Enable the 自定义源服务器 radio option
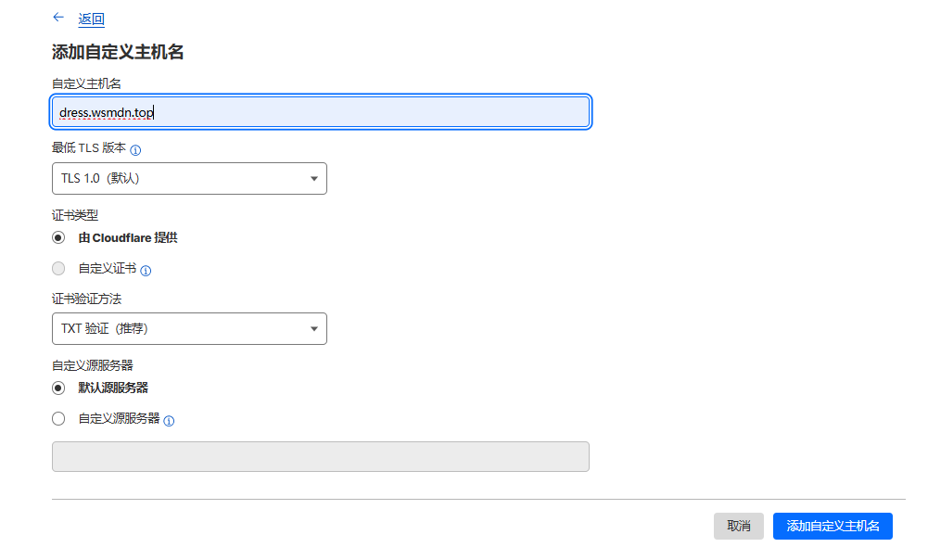The width and height of the screenshot is (928, 560). pos(59,419)
